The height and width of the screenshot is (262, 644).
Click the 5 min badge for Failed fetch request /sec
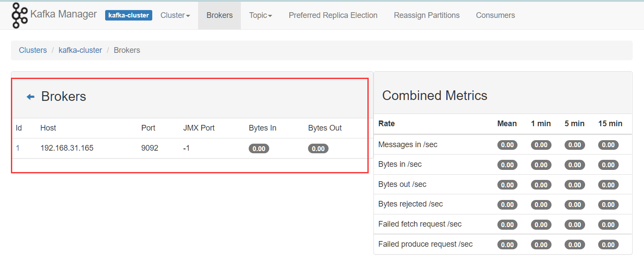(575, 224)
